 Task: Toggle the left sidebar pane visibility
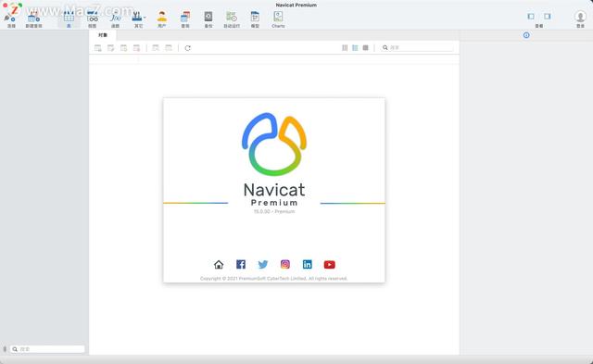pyautogui.click(x=531, y=17)
